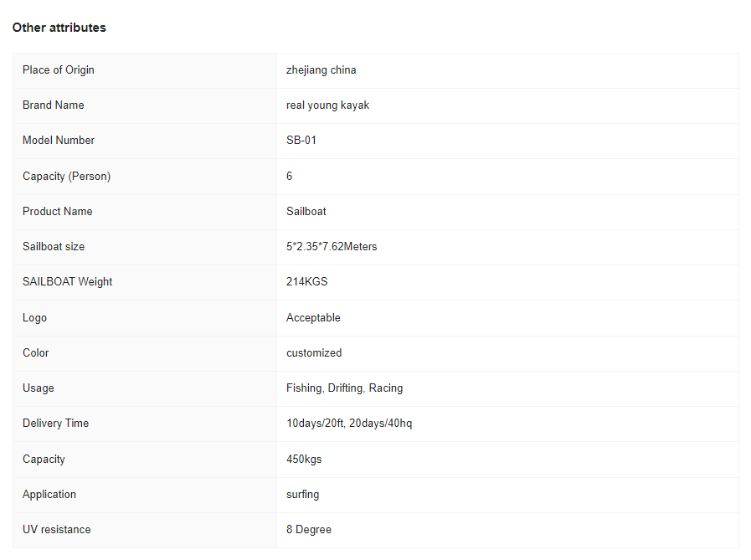The width and height of the screenshot is (751, 560).
Task: Select the "real young kayak" brand value
Action: click(328, 105)
